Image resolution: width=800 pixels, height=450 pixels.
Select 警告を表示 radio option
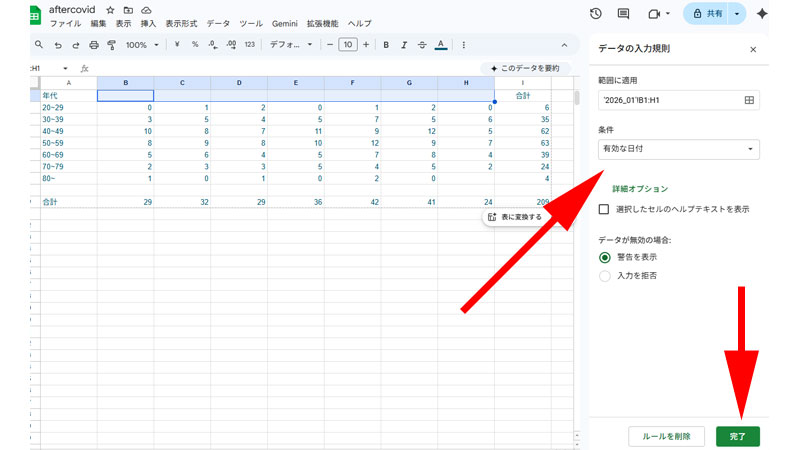pos(604,257)
